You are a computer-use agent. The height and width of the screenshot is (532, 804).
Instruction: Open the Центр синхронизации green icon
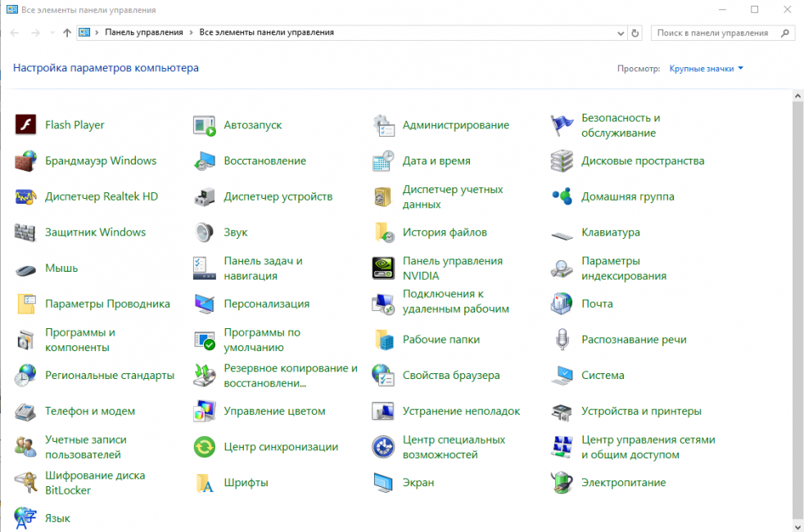(x=204, y=447)
